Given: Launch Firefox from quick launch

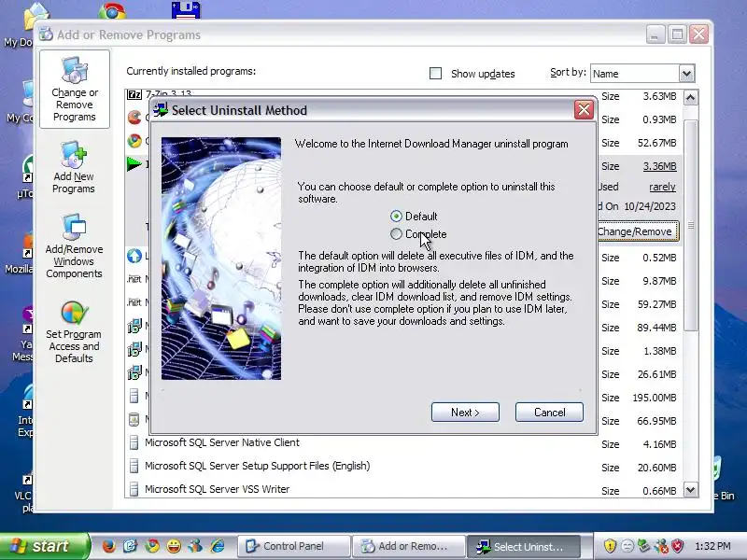Looking at the screenshot, I should coord(108,546).
